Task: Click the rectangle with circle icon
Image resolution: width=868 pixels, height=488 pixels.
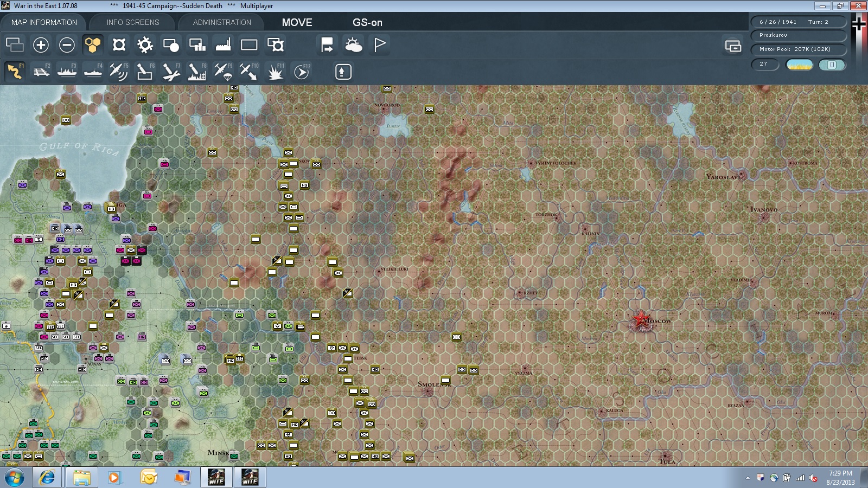Action: point(171,44)
